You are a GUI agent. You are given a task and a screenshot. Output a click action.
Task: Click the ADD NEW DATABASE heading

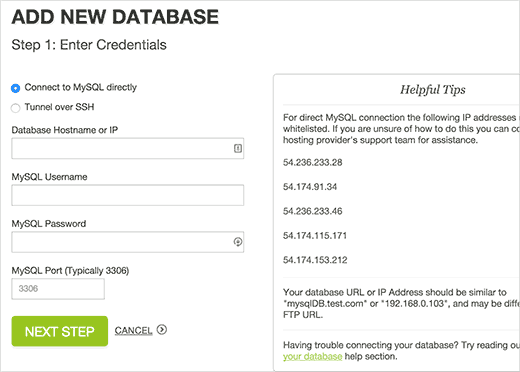pos(115,17)
